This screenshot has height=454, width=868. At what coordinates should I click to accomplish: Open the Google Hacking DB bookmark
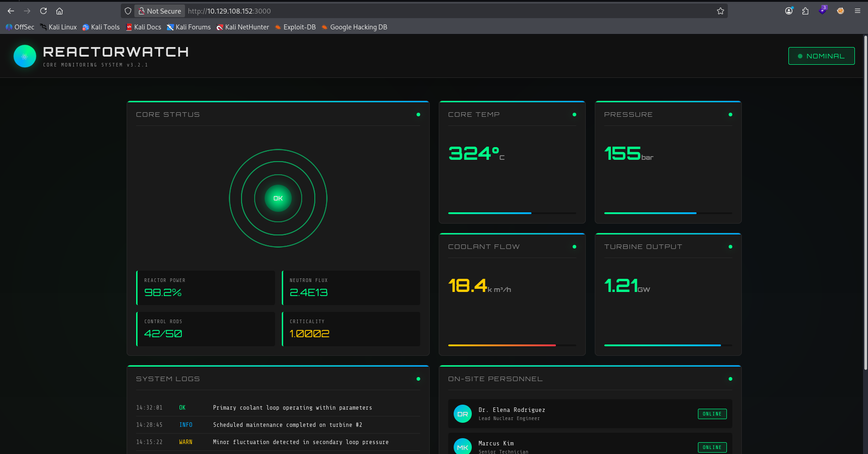click(354, 27)
